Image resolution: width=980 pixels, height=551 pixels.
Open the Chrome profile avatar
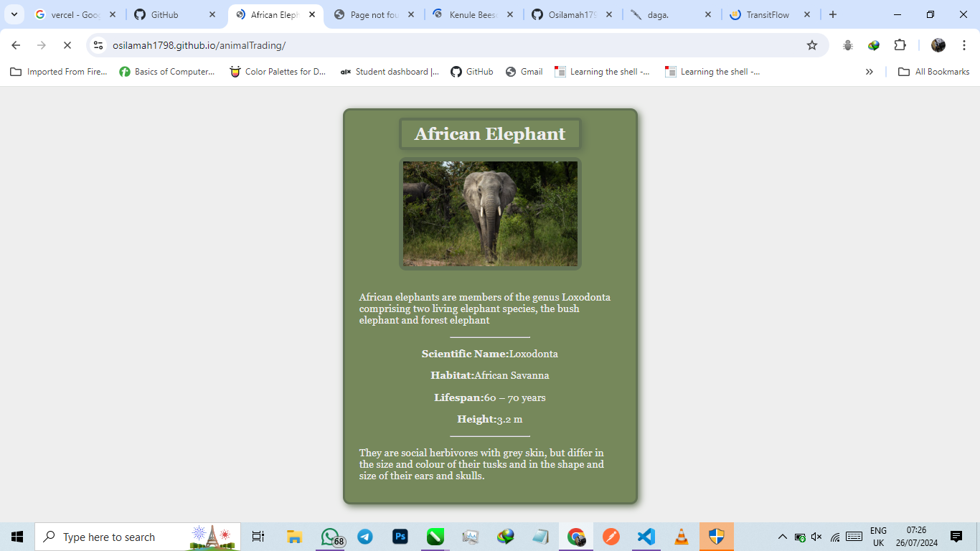pyautogui.click(x=938, y=44)
